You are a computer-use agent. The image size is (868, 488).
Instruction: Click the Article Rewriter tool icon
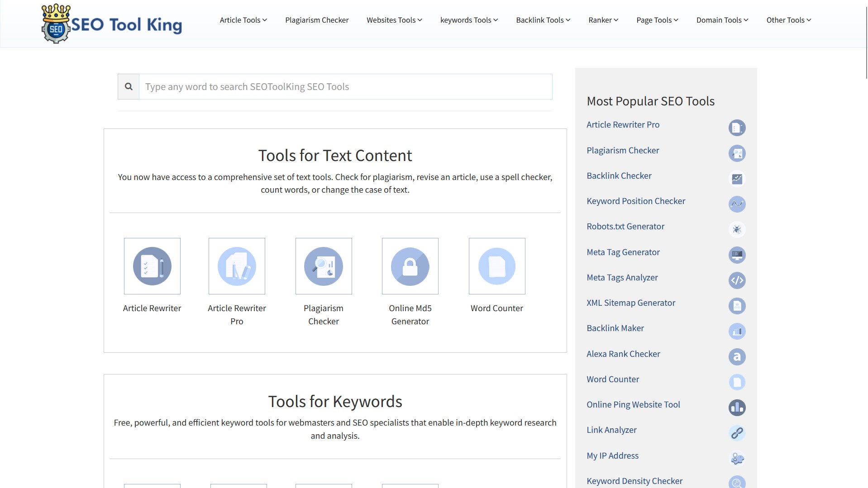click(x=152, y=266)
